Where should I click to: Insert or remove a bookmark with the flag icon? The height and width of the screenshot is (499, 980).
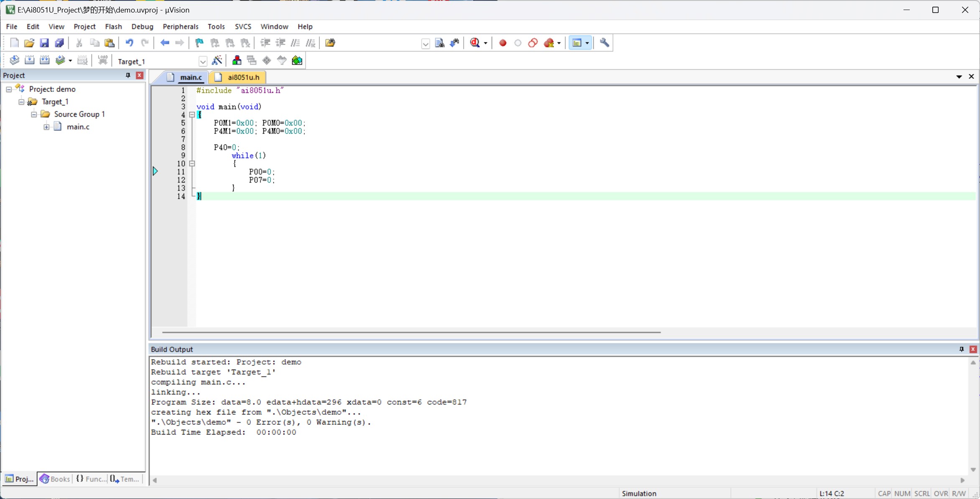coord(199,43)
